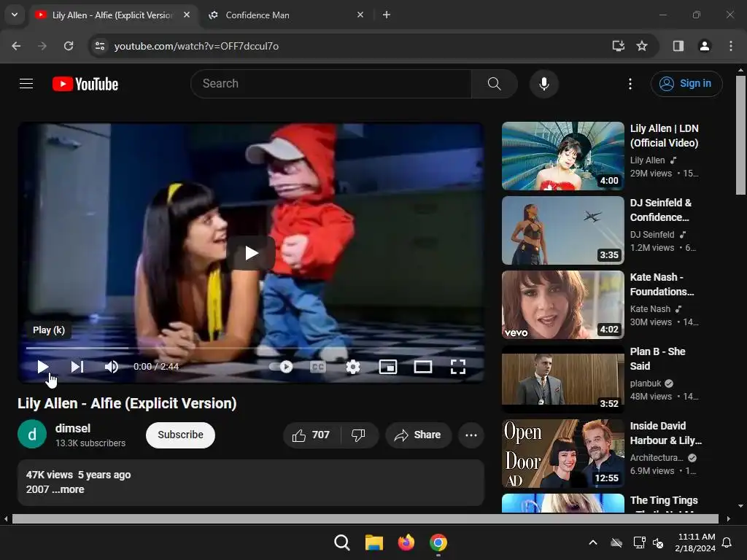Open Plan B She Said thumbnail
This screenshot has width=747, height=560.
pyautogui.click(x=562, y=379)
